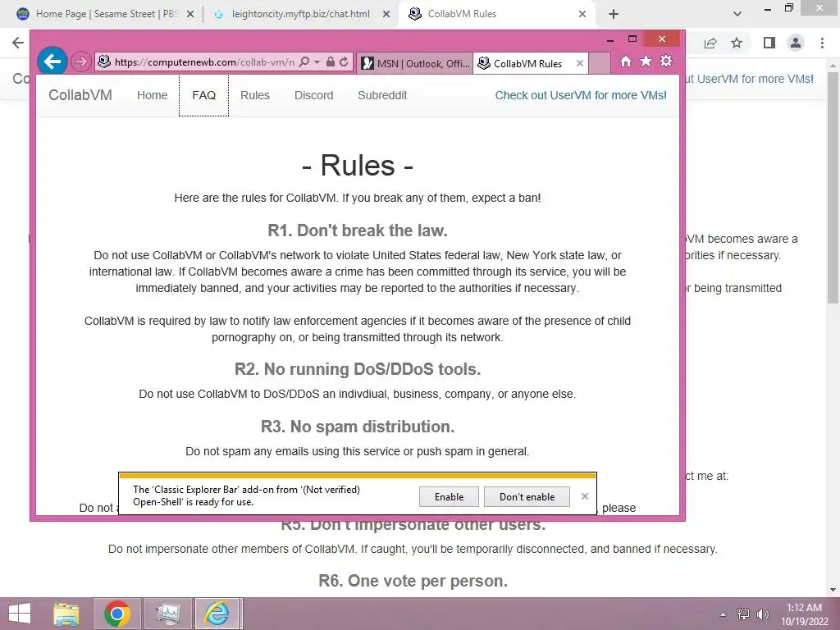Click Don't enable add-on button
This screenshot has width=840, height=630.
[527, 496]
